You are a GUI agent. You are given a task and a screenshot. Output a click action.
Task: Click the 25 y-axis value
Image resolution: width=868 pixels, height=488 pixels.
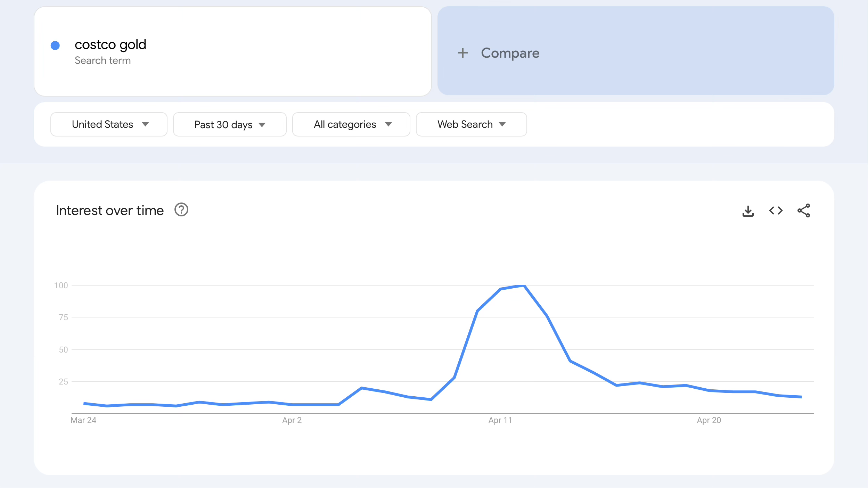(64, 382)
